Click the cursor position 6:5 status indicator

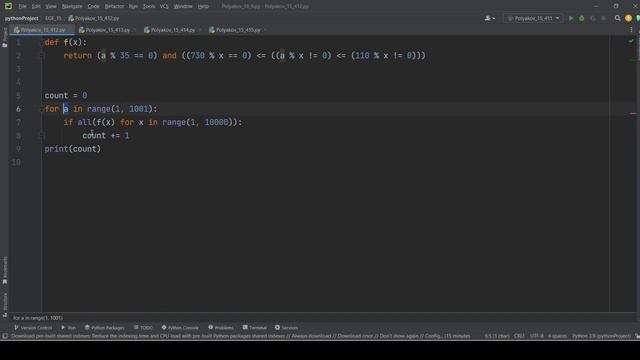[497, 336]
